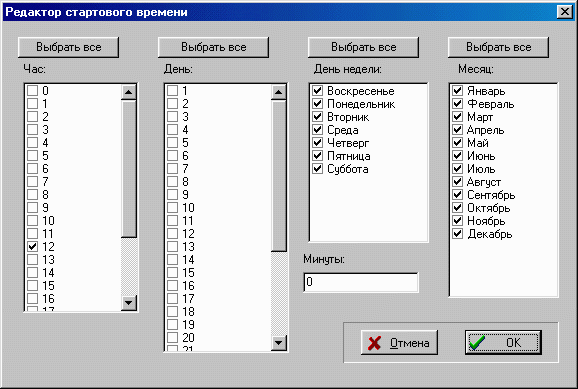Click Выбрать все above the Час list
The image size is (578, 389).
[69, 47]
